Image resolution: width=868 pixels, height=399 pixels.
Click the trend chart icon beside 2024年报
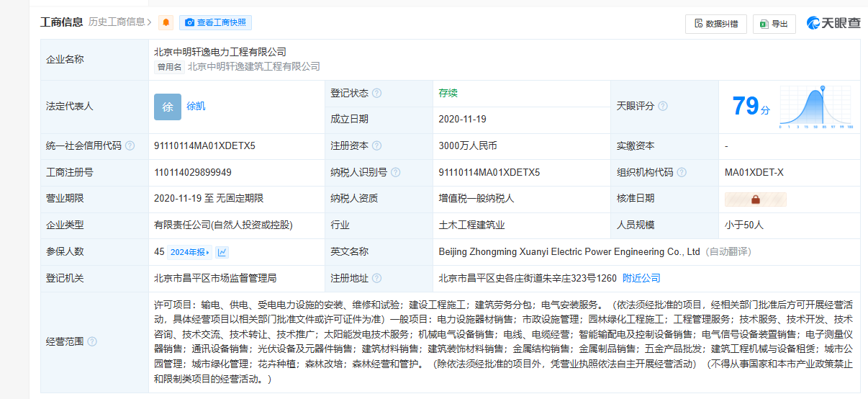click(x=222, y=252)
